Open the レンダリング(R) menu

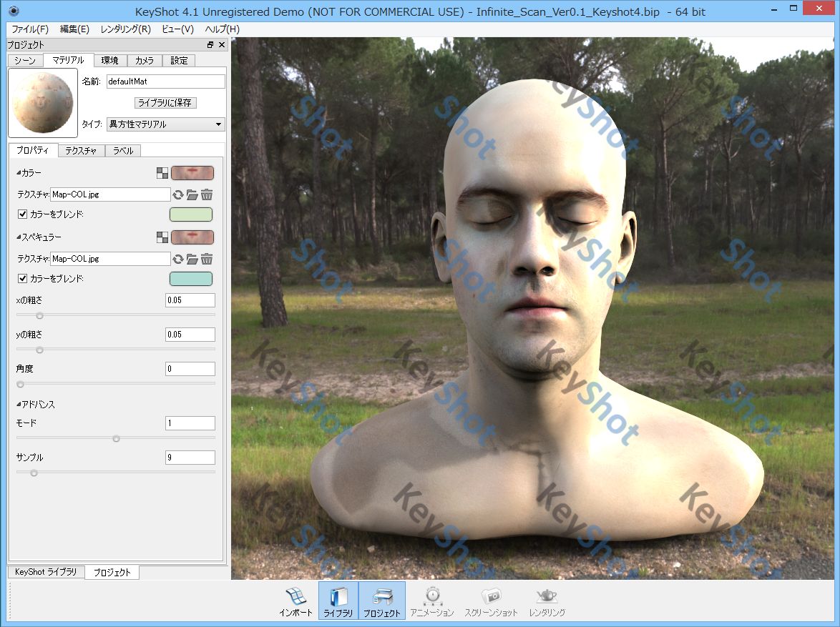(125, 29)
